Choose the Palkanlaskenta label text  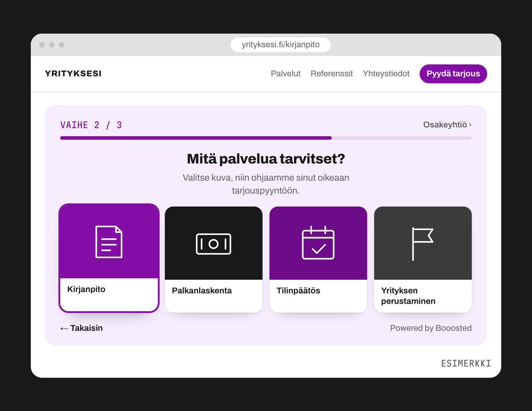[x=202, y=291]
